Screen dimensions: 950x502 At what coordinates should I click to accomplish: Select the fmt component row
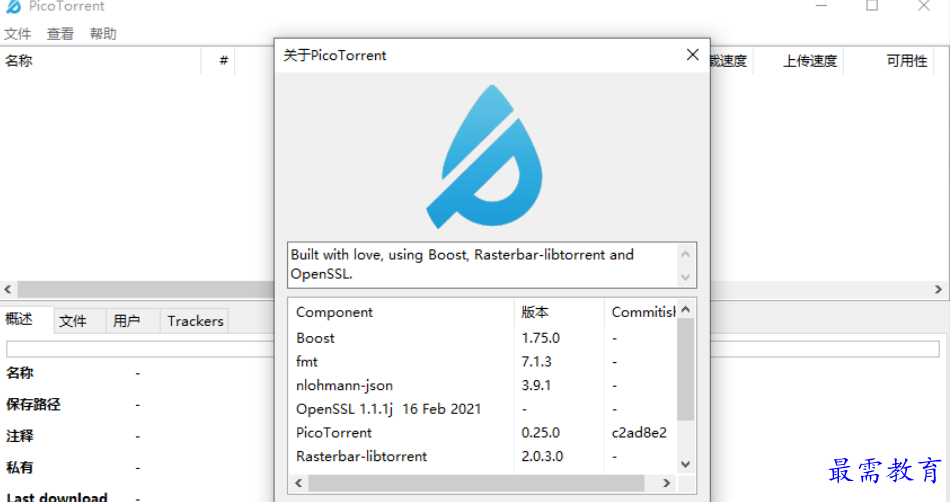click(x=483, y=362)
